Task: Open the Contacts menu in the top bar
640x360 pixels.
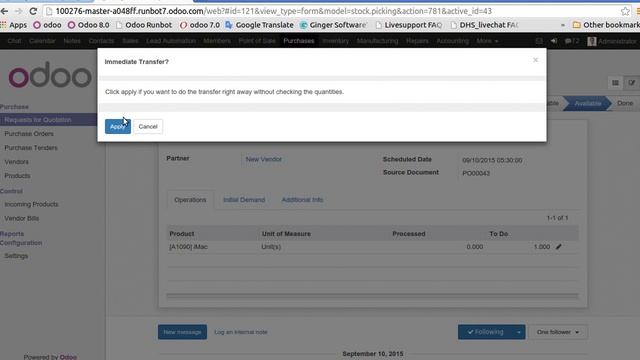Action: click(x=101, y=41)
